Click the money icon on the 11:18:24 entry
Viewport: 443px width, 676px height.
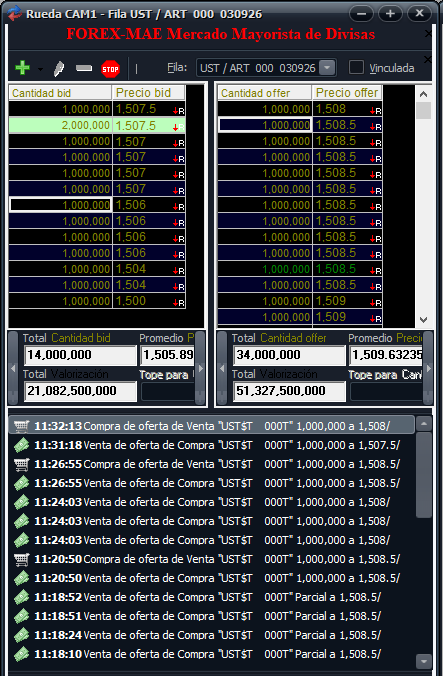pyautogui.click(x=21, y=635)
